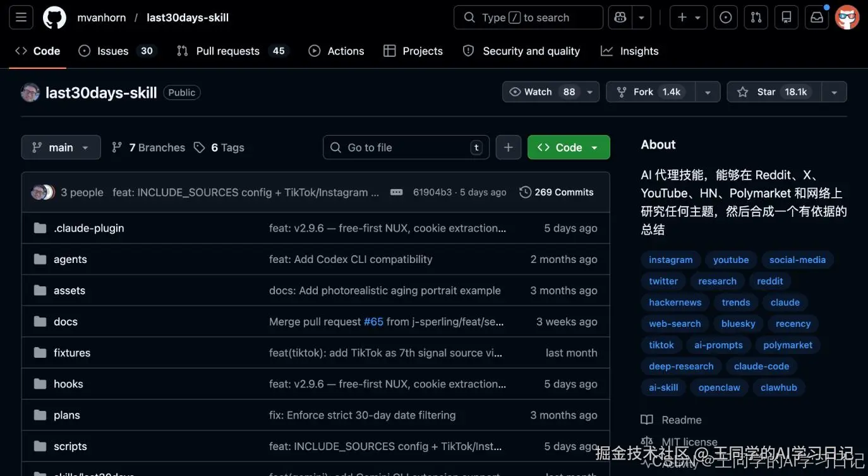Click the bluesky topic tag

coord(738,324)
